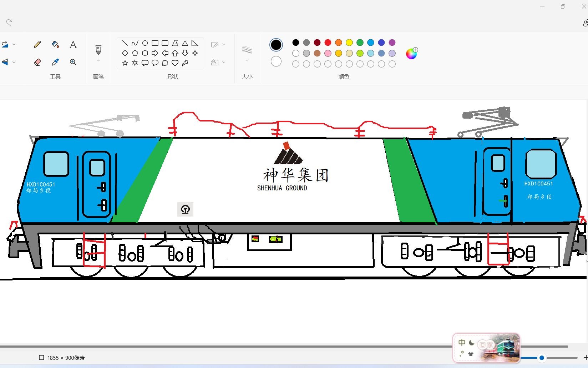
Task: Expand the Flip options dropdown arrow
Action: pos(14,62)
